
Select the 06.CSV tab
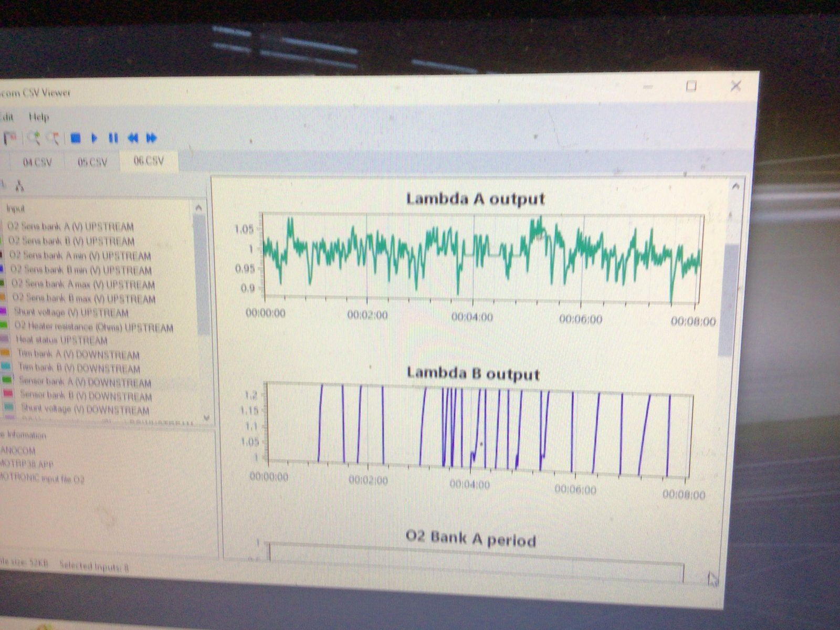[149, 161]
